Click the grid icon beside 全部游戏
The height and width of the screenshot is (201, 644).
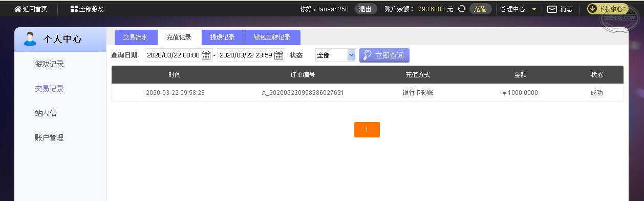pos(74,9)
